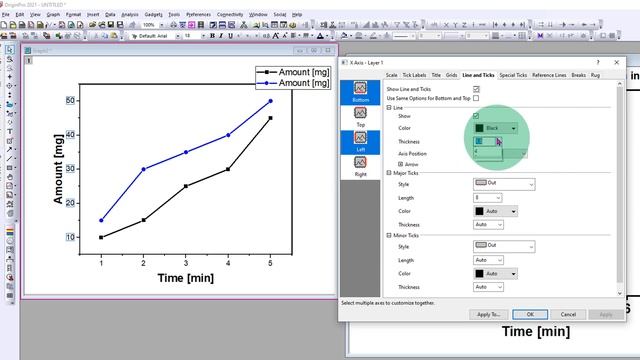Open the Analysis menu
This screenshot has width=640, height=360.
pos(130,14)
